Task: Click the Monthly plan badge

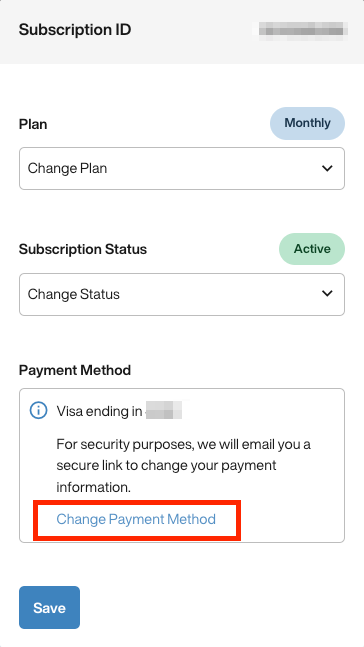Action: tap(307, 123)
